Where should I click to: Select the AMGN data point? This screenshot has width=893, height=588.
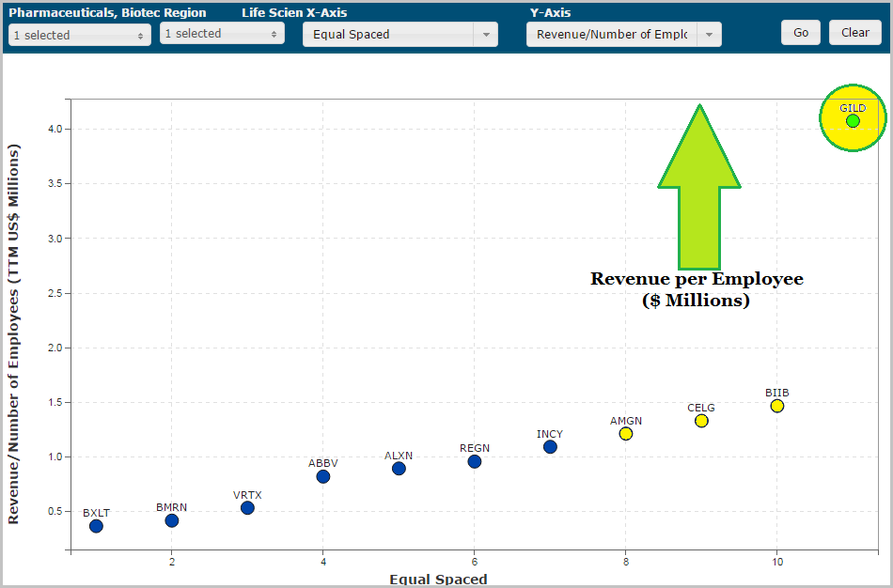[626, 434]
